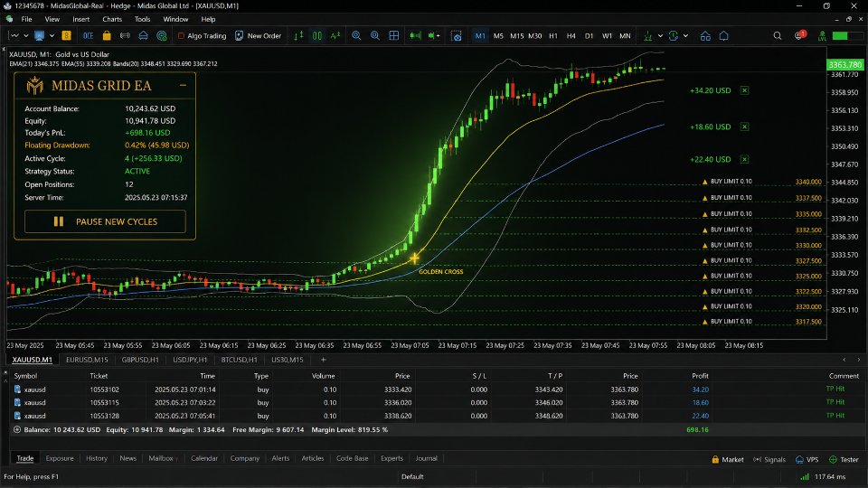Switch to the BTCUSD,H1 chart tab

[239, 360]
